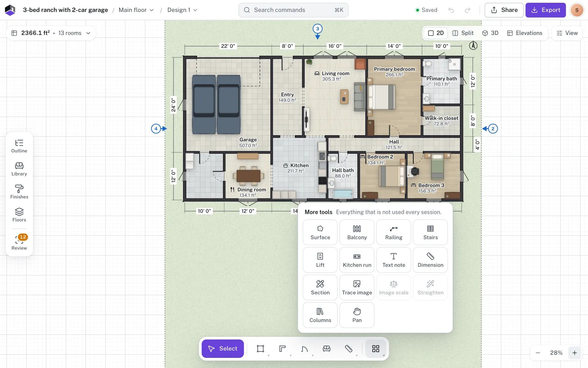This screenshot has height=368, width=588.
Task: Click the Export button
Action: click(x=546, y=10)
